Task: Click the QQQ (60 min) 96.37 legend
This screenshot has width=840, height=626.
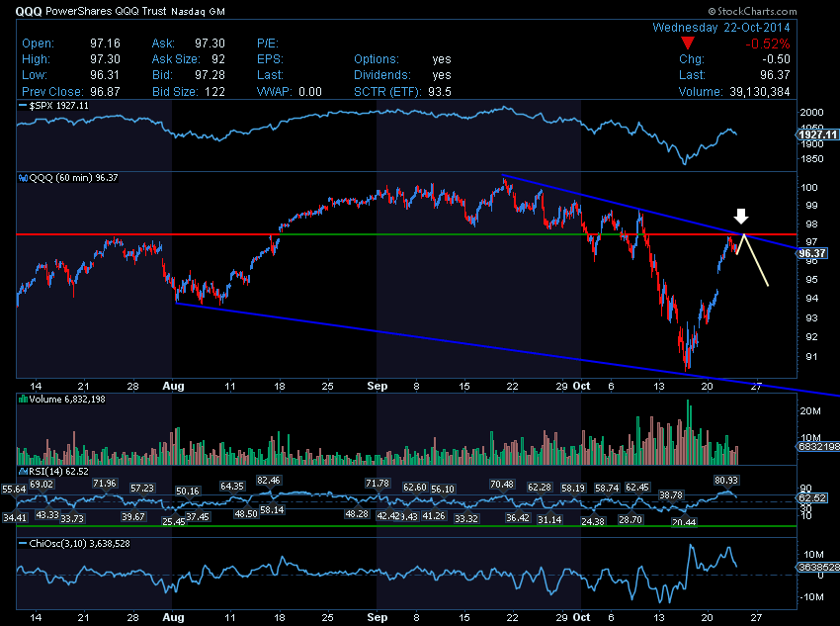Action: tap(73, 178)
